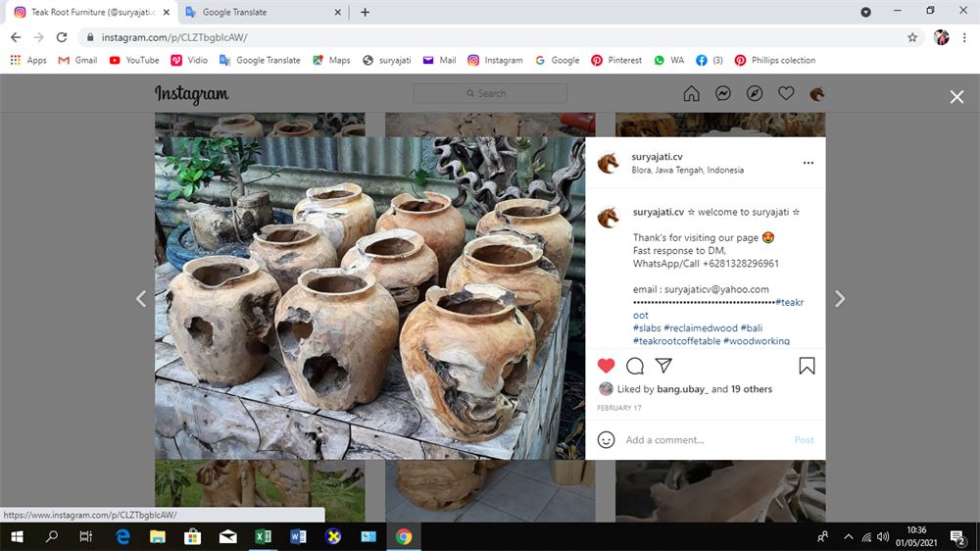Image resolution: width=980 pixels, height=551 pixels.
Task: Open the Google Translate bookmark
Action: [260, 60]
